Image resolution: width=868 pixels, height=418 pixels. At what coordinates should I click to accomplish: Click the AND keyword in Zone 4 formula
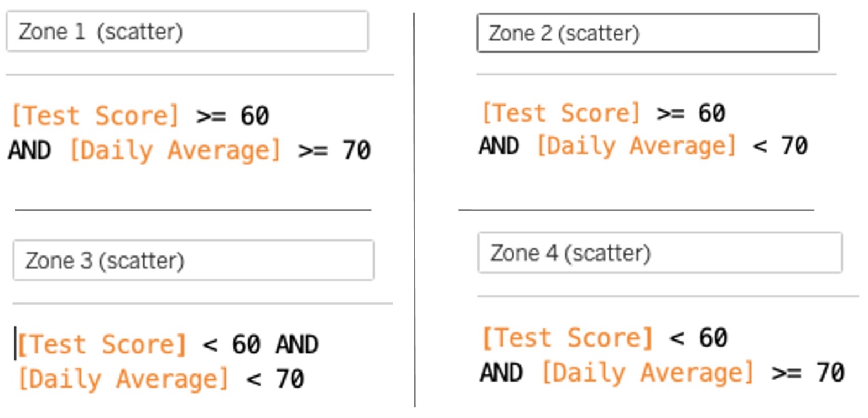point(501,373)
